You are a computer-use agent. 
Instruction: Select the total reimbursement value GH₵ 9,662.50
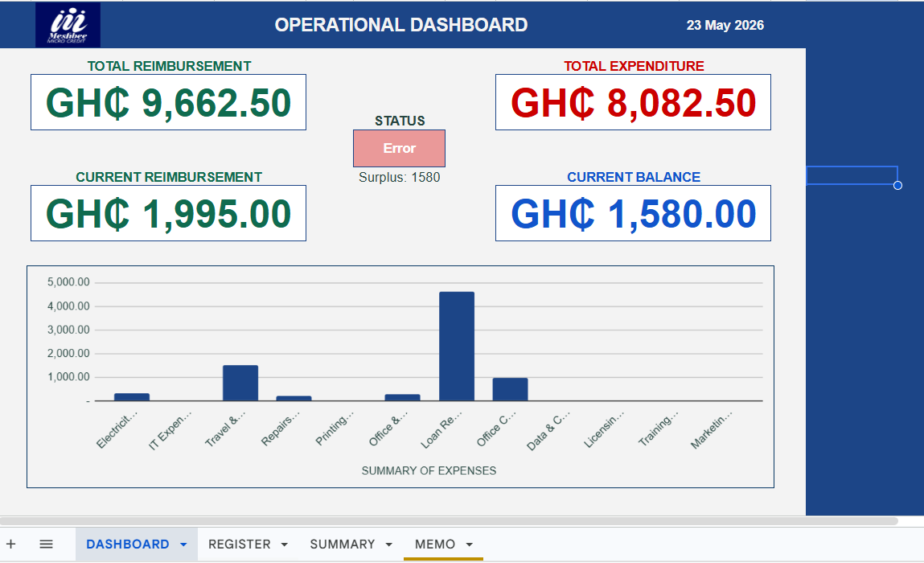coord(169,103)
